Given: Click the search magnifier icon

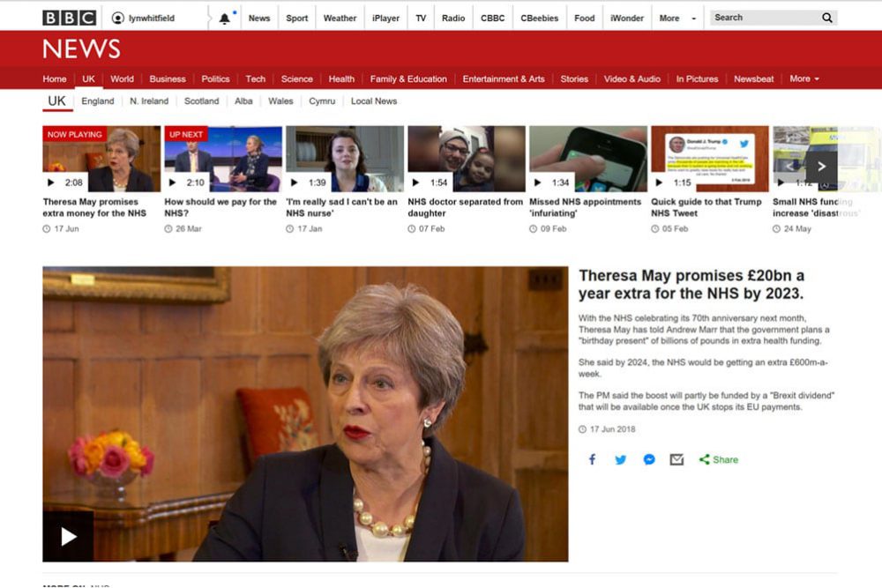Looking at the screenshot, I should tap(827, 18).
